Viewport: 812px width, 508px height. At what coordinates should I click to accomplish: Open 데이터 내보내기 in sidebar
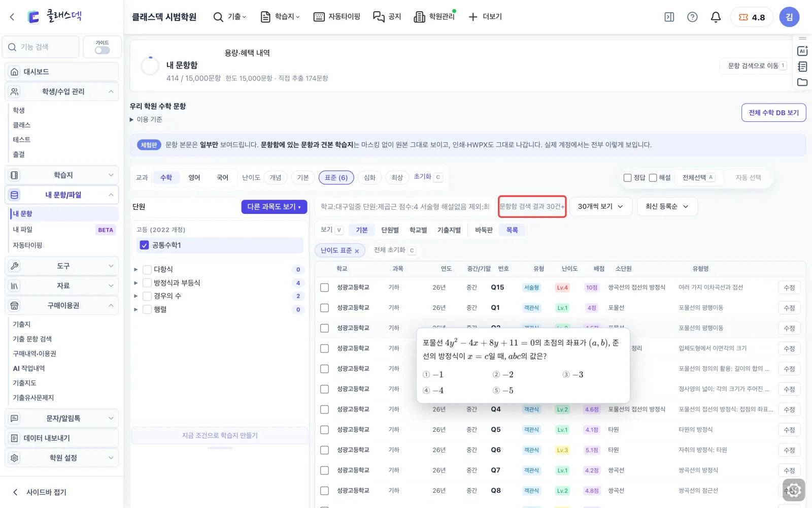click(x=62, y=438)
